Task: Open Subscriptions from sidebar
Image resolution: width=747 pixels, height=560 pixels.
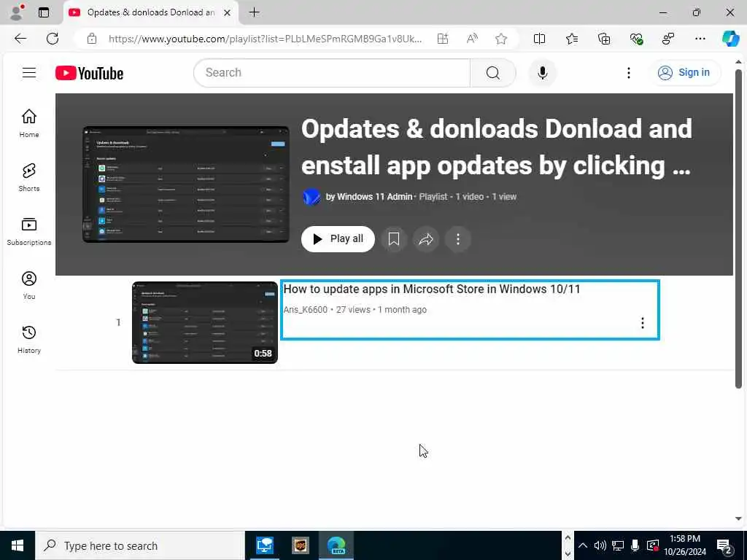Action: [x=29, y=231]
